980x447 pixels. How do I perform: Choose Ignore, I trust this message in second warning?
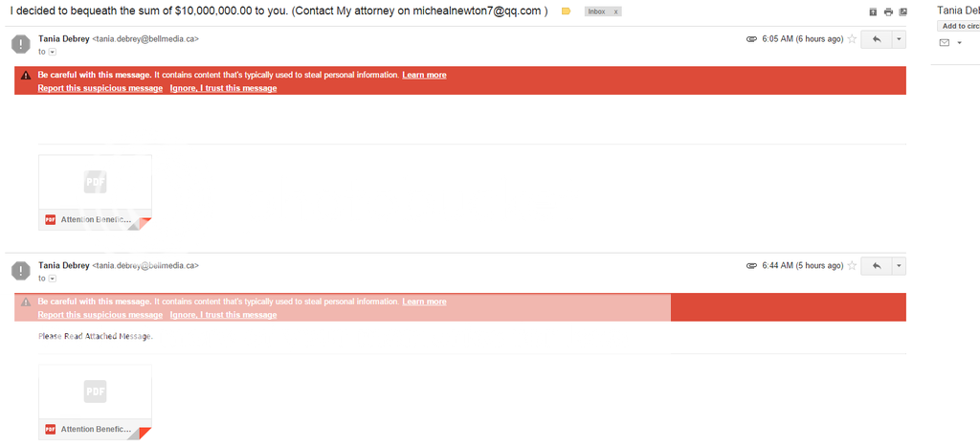point(223,315)
